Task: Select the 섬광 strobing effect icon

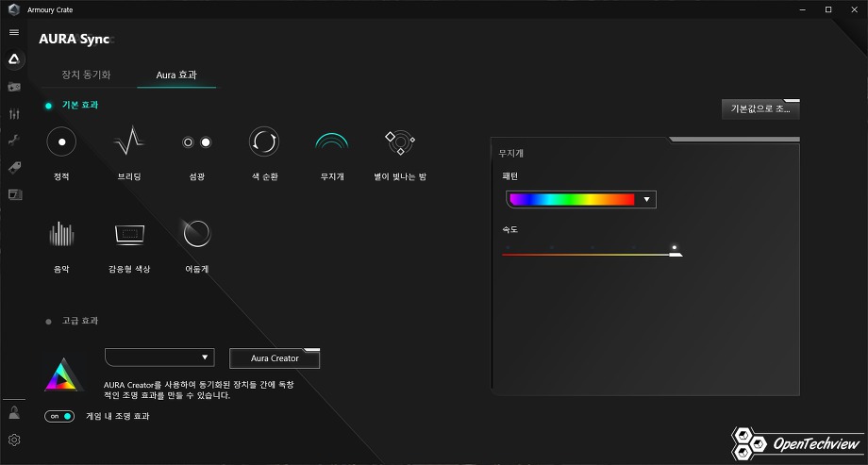Action: [x=197, y=142]
